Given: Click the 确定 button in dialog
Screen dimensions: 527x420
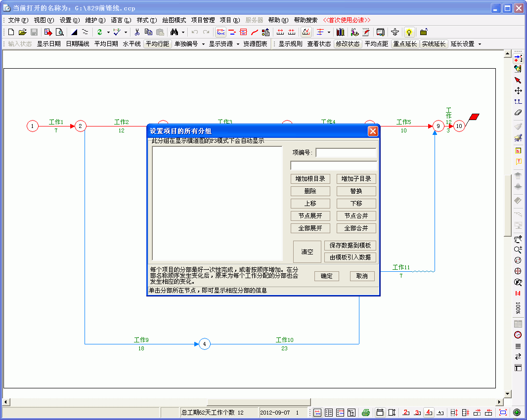Looking at the screenshot, I should [327, 276].
